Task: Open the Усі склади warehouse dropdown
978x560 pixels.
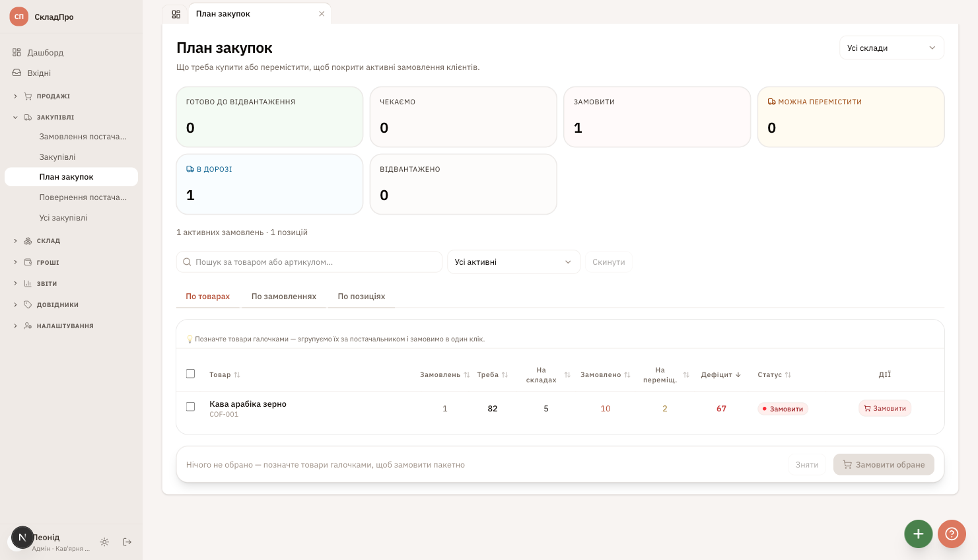Action: pos(891,48)
